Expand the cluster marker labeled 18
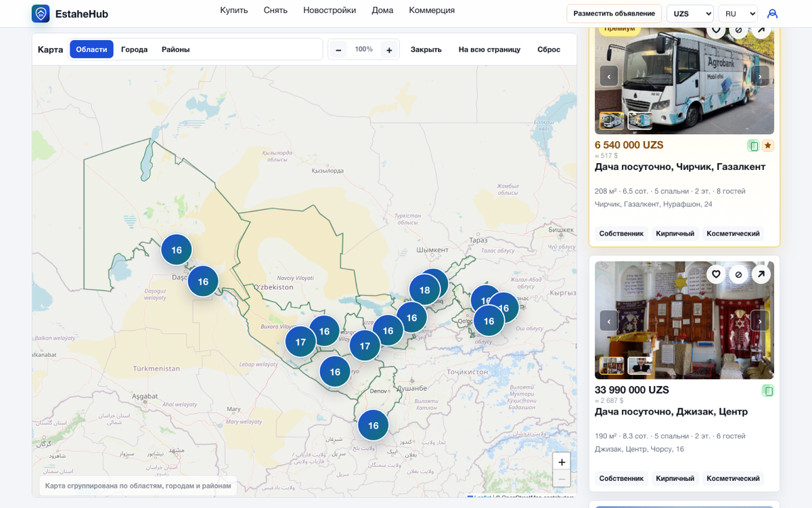Viewport: 812px width, 508px height. (424, 290)
